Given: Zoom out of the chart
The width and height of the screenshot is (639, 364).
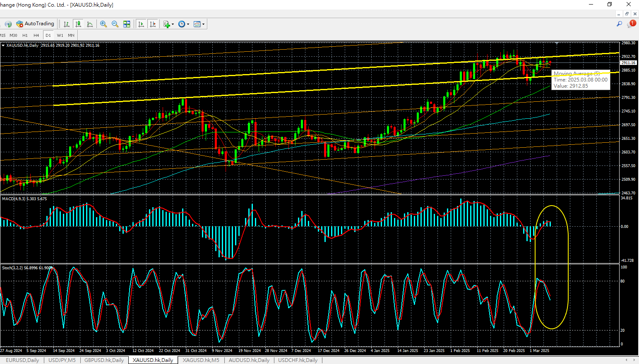Looking at the screenshot, I should click(x=115, y=24).
